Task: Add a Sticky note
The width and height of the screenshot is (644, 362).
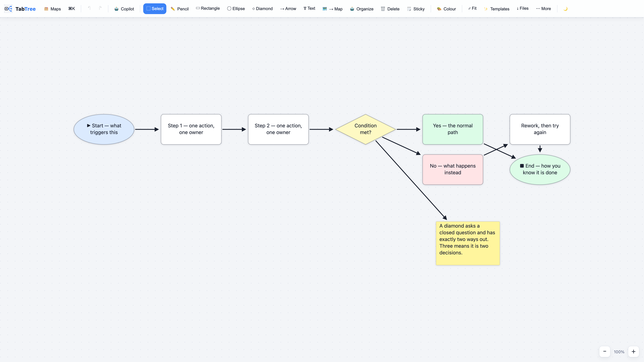Action: click(416, 9)
